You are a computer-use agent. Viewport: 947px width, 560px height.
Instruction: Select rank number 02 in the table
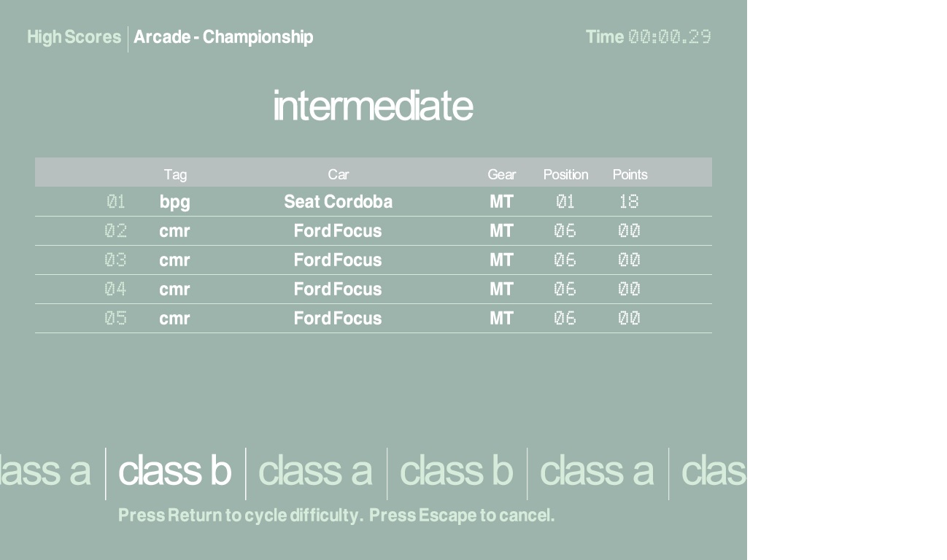tap(115, 231)
